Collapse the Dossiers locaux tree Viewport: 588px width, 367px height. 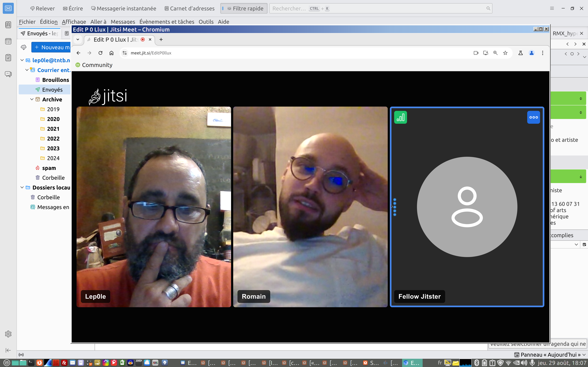(x=22, y=187)
